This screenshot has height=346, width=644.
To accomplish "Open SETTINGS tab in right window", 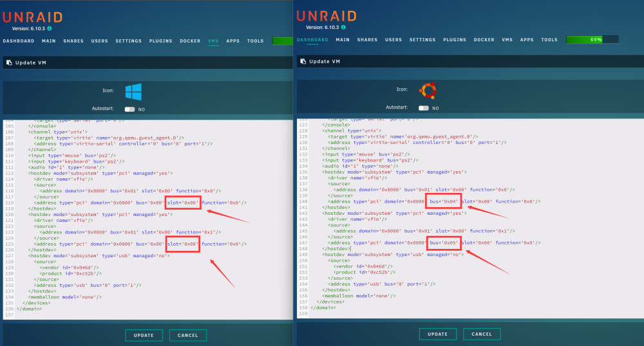I will (422, 40).
